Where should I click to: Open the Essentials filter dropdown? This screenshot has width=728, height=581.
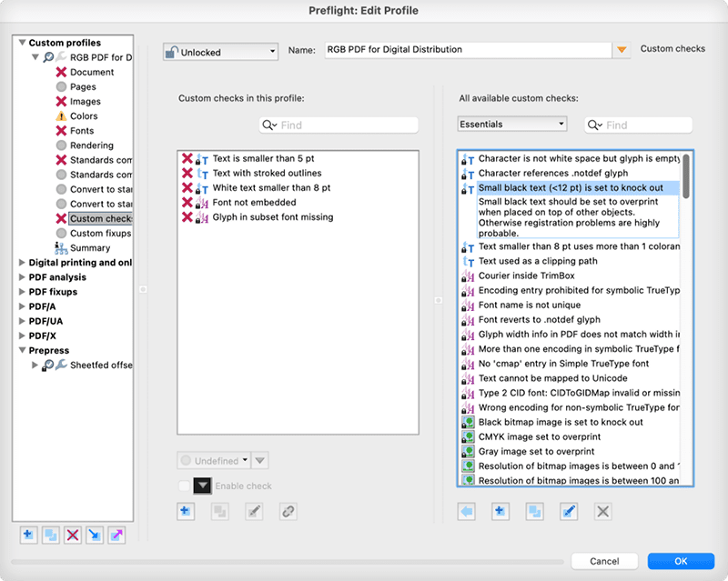click(x=511, y=124)
